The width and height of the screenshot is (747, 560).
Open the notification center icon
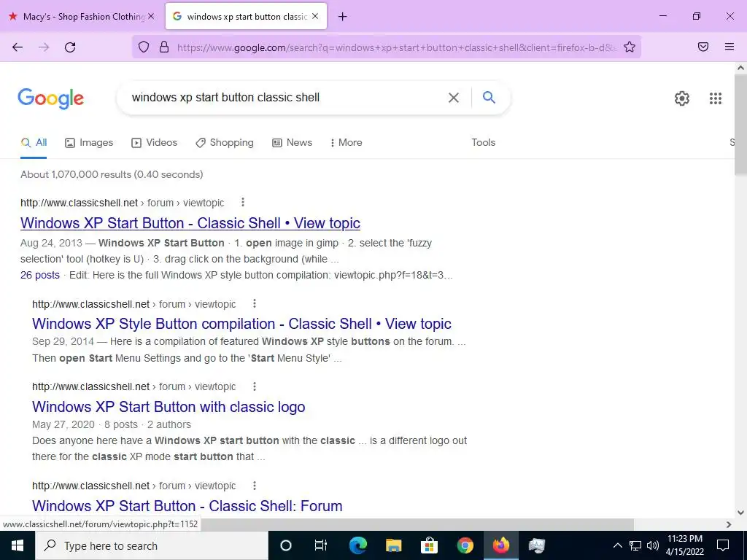(723, 545)
